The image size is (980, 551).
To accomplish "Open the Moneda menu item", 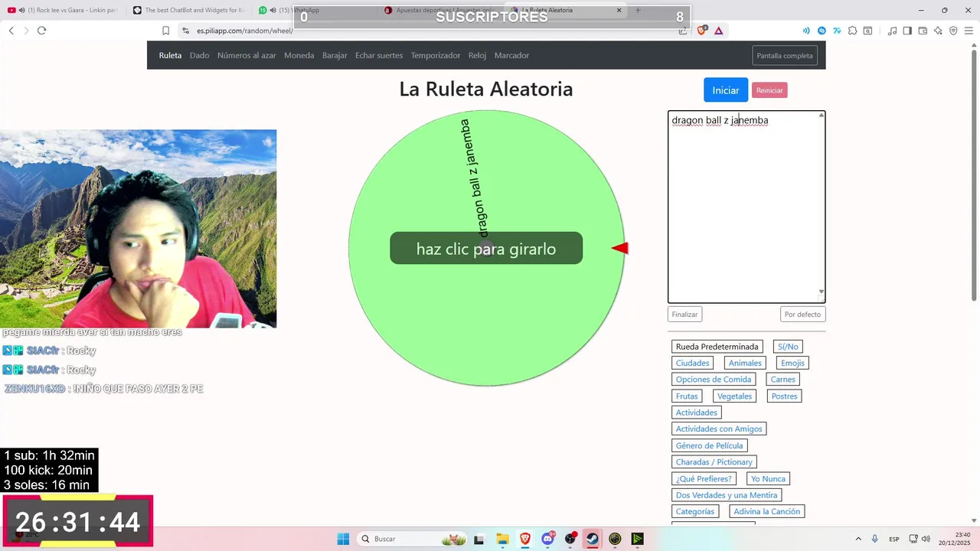I will (x=299, y=55).
